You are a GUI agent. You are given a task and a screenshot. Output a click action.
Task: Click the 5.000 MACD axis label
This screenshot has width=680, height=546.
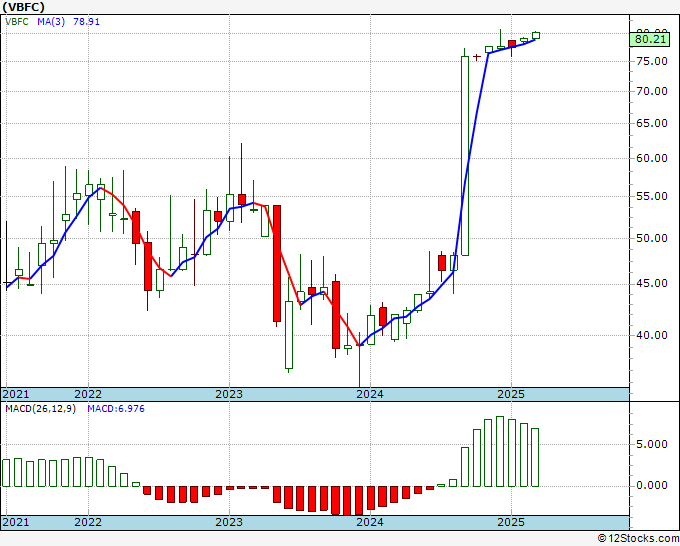(x=652, y=445)
